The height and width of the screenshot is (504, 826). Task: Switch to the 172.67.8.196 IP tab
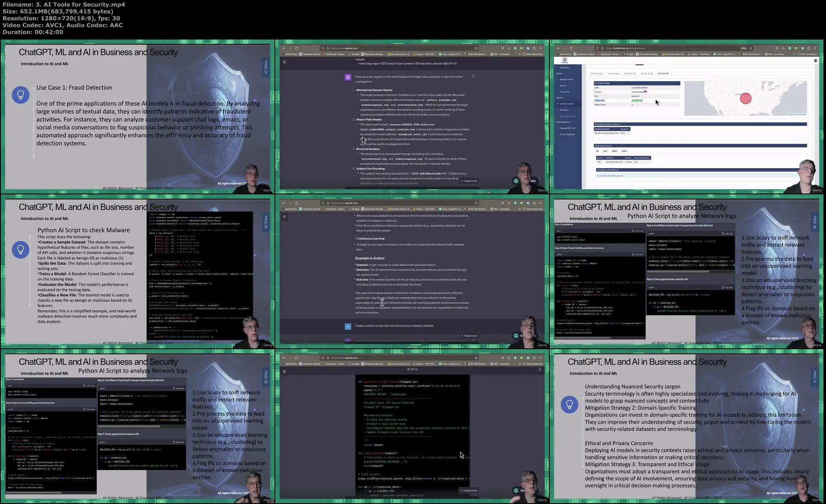click(x=663, y=74)
